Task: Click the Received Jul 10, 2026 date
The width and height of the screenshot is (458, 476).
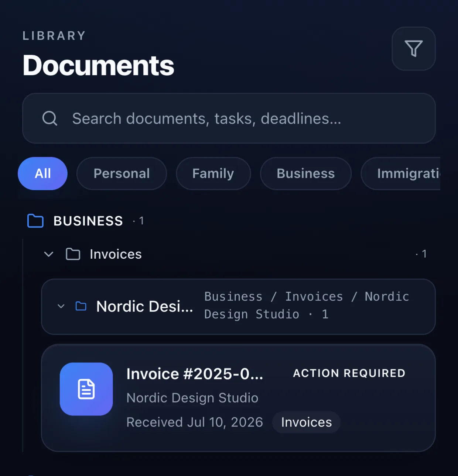Action: (x=195, y=422)
